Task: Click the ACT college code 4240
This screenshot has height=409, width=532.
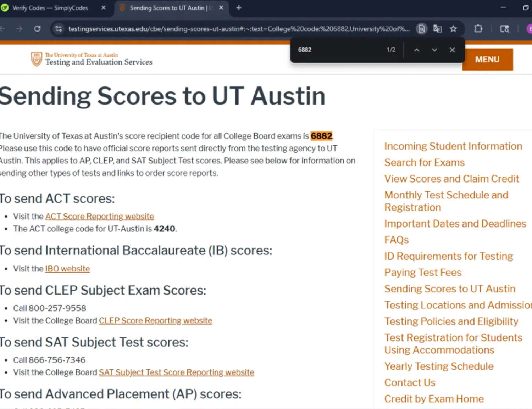Action: point(164,229)
